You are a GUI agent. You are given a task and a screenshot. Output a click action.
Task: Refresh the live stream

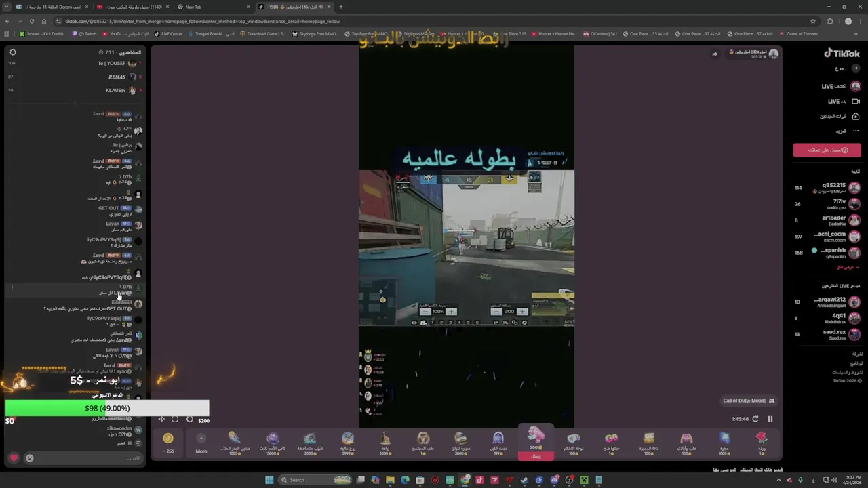coord(755,419)
